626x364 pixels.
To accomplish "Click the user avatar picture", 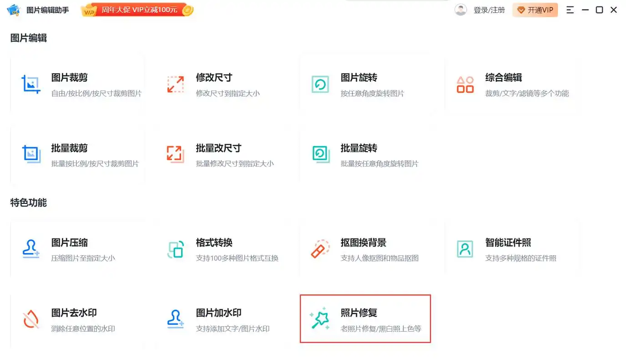I will point(461,10).
